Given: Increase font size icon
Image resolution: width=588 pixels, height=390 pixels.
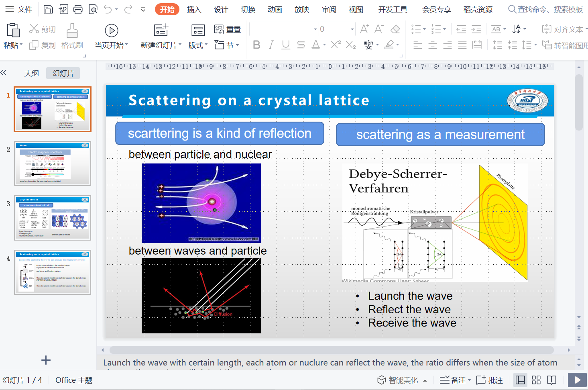Looking at the screenshot, I should tap(364, 29).
